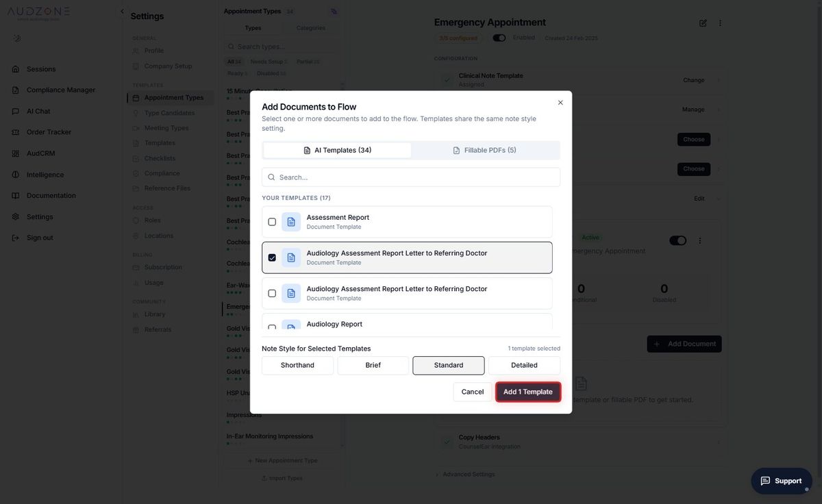Select the Standard note style
The image size is (822, 504).
449,366
